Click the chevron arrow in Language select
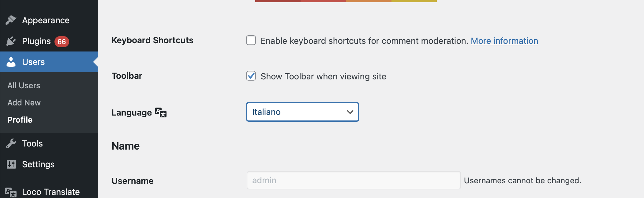 coord(350,112)
